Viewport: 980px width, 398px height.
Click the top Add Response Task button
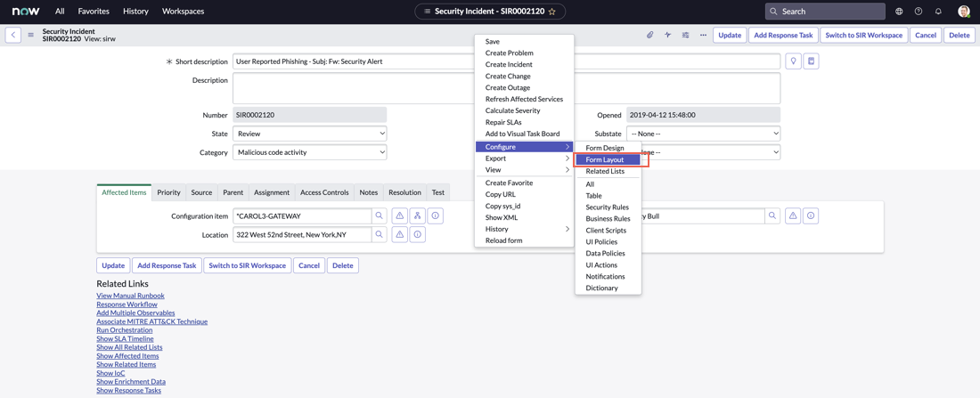pos(783,35)
